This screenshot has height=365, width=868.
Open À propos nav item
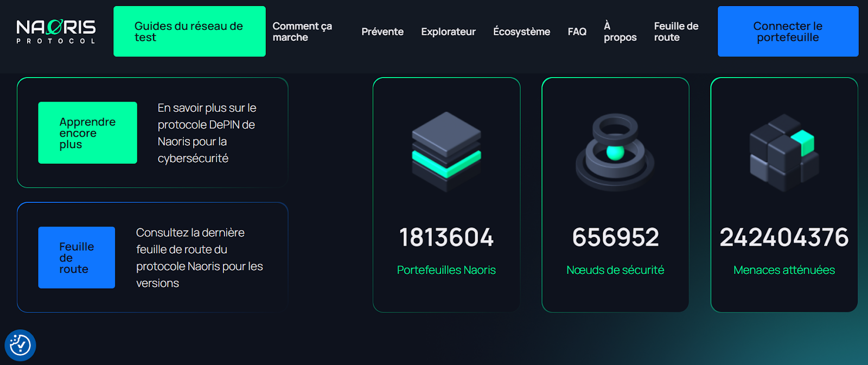(x=620, y=31)
